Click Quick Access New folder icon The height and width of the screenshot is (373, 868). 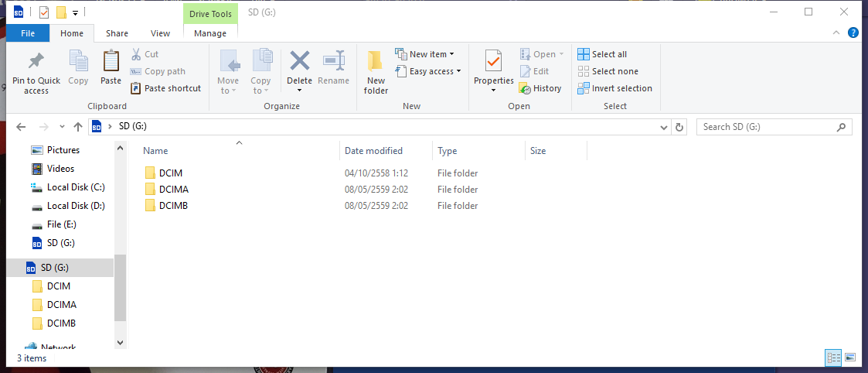click(x=61, y=12)
